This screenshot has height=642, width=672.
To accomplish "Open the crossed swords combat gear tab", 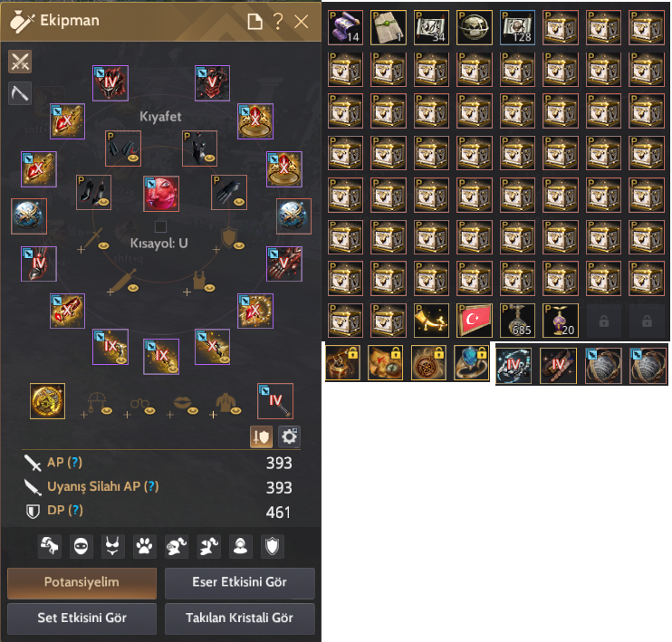I will (x=20, y=62).
